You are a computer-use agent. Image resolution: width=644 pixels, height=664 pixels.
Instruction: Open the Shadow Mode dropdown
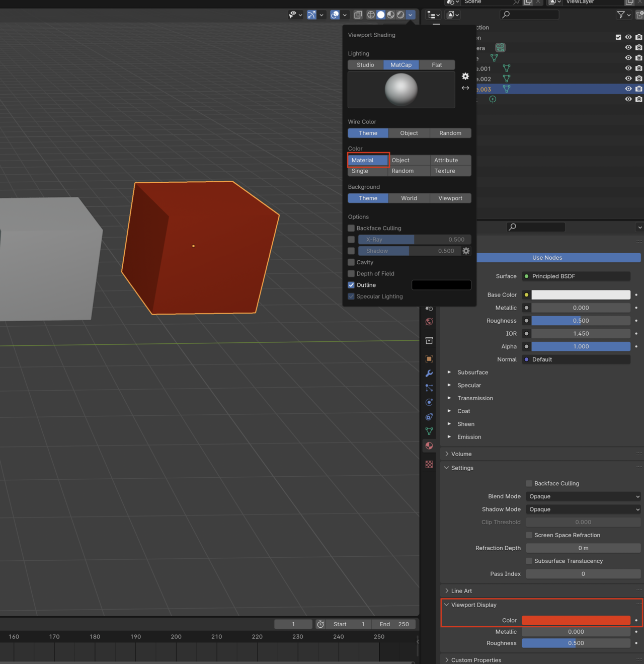pos(583,509)
